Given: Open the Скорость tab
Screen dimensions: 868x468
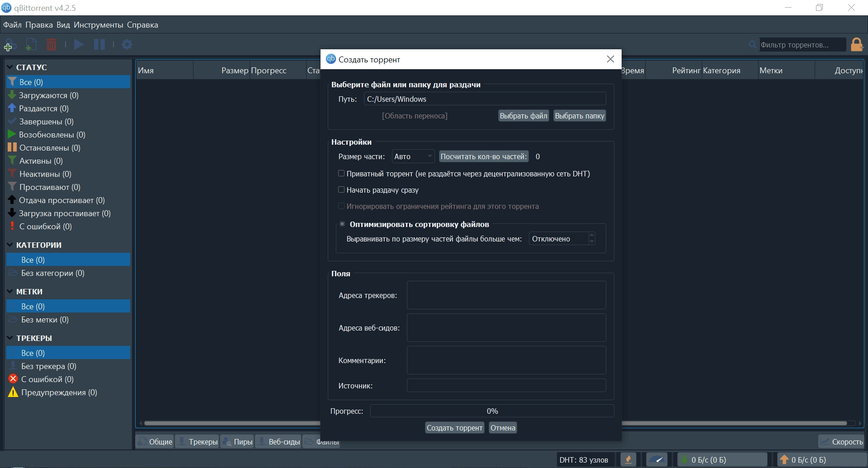Looking at the screenshot, I should click(842, 442).
